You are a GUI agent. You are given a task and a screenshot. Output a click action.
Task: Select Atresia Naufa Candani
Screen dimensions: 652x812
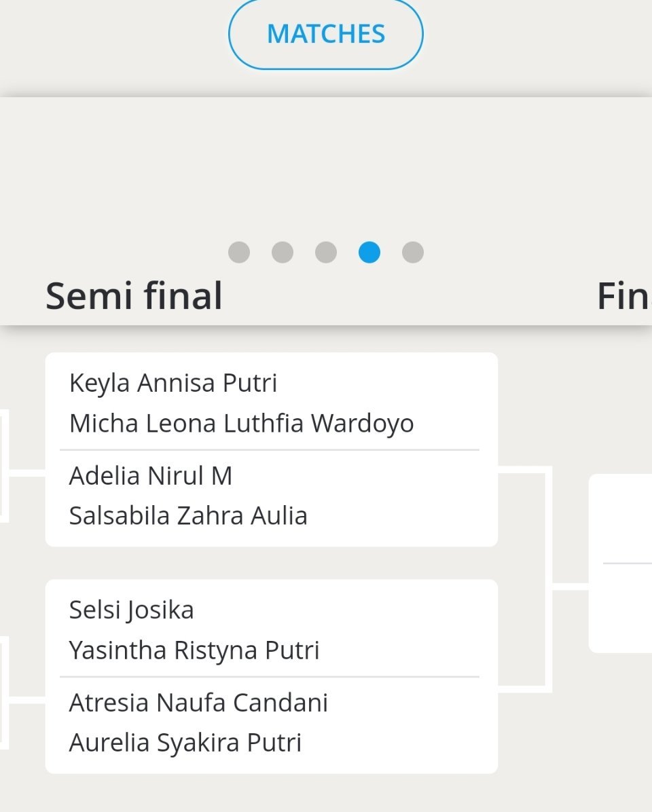198,703
